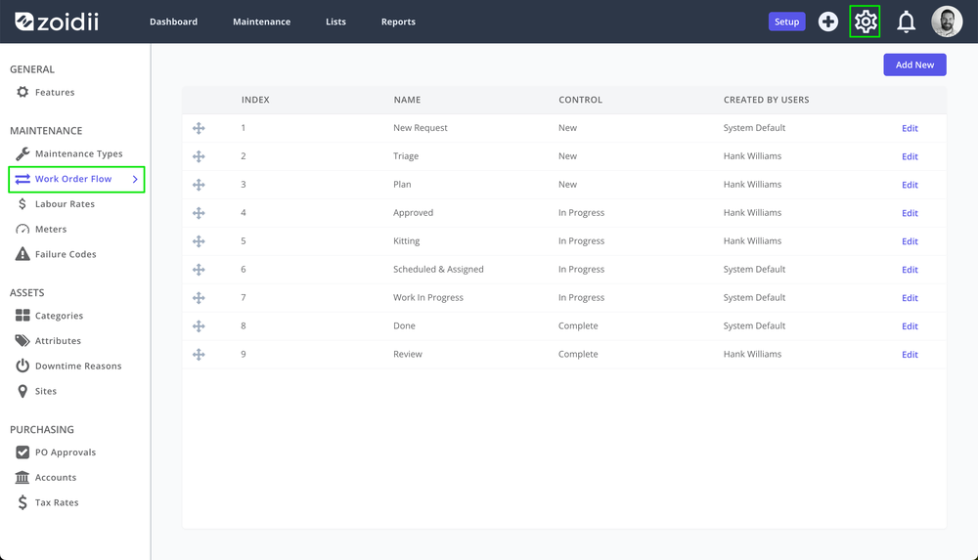Click the Meters gauge icon
Screen dimensions: 978x560
coord(22,229)
